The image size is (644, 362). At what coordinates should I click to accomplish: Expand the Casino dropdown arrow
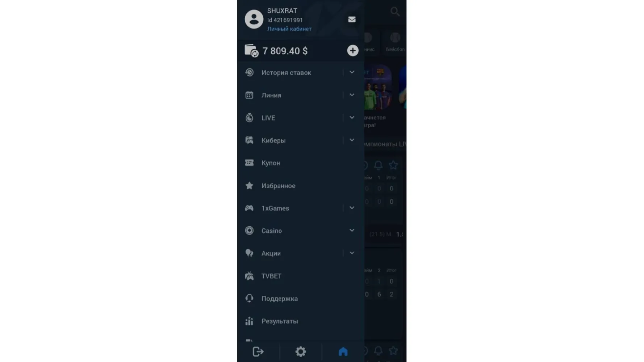point(352,231)
